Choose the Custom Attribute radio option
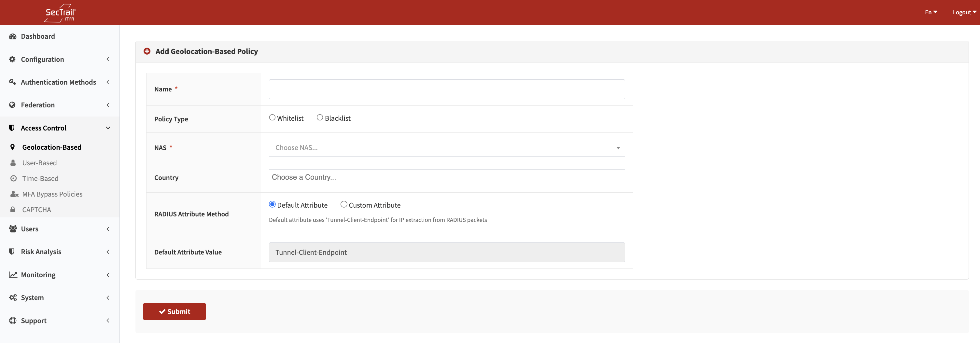Image resolution: width=980 pixels, height=343 pixels. pos(343,205)
